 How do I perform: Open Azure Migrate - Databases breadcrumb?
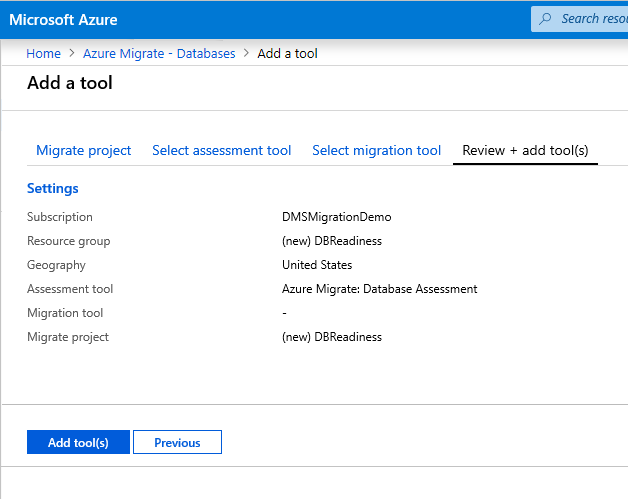pos(159,53)
